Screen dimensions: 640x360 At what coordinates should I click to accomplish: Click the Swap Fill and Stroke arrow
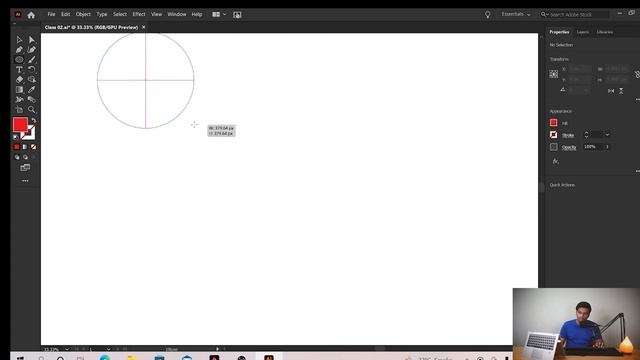[x=33, y=120]
